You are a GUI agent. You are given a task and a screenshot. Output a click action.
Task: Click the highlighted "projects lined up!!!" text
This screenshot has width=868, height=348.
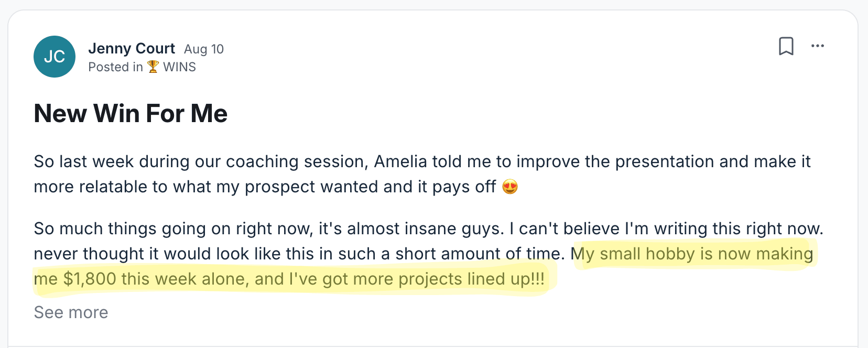(x=471, y=279)
